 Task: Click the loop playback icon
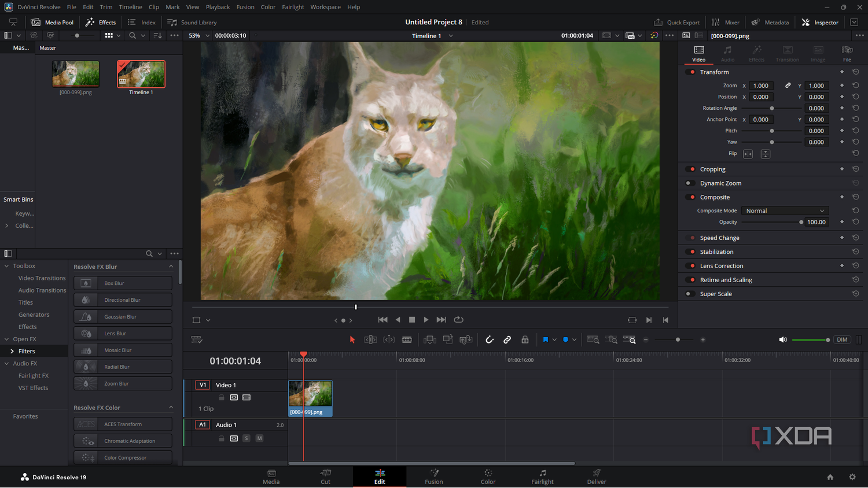pyautogui.click(x=459, y=320)
